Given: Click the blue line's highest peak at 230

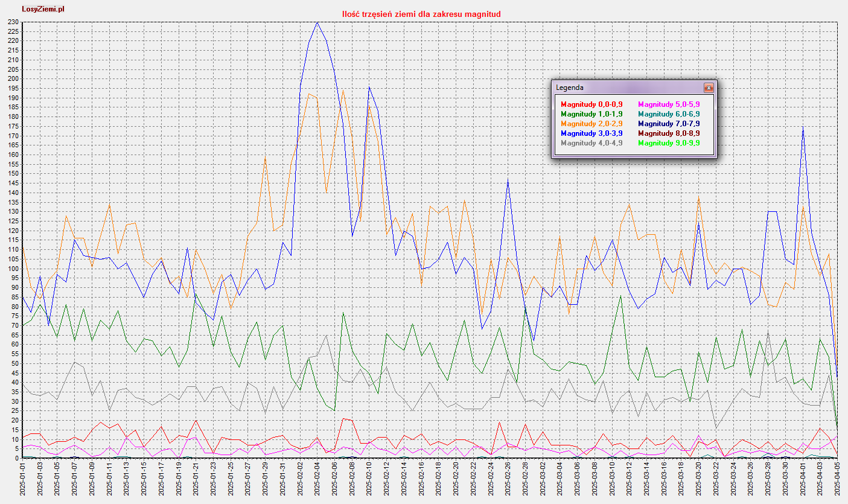Looking at the screenshot, I should (x=317, y=22).
